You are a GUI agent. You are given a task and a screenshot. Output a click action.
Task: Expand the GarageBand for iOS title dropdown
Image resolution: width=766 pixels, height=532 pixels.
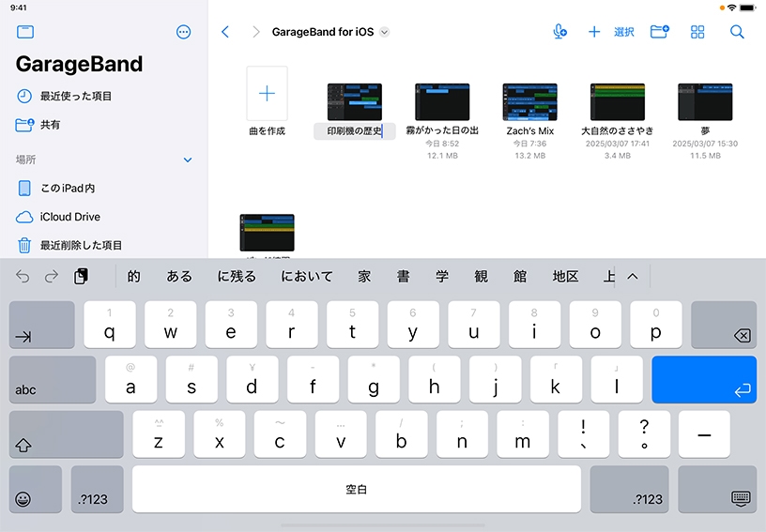(x=384, y=32)
